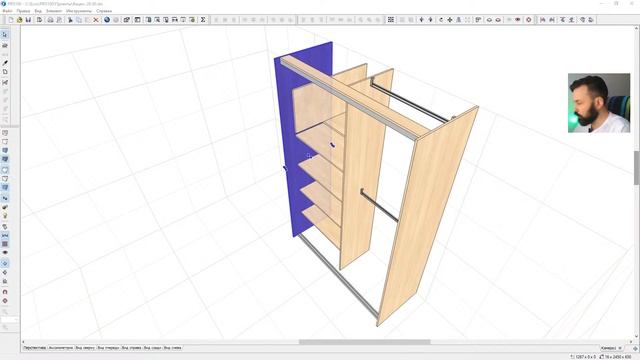Switch to the Вид слева tab
The image size is (640, 360).
[x=172, y=348]
